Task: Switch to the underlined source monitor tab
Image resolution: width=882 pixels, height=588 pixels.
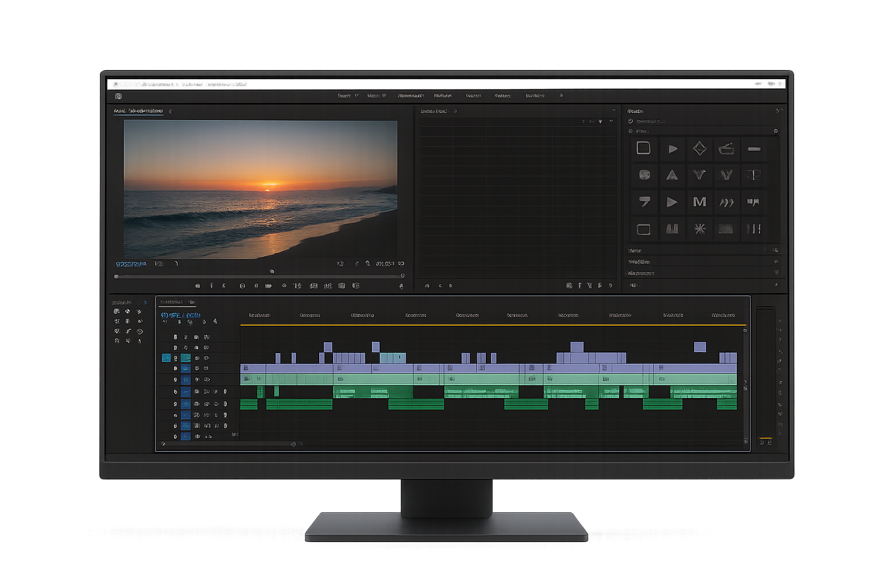Action: click(138, 111)
